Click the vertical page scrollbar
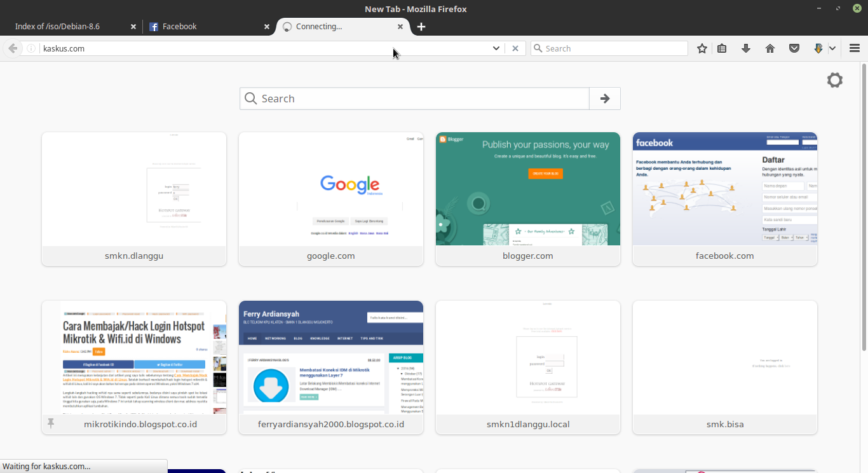Screen dimensions: 868x473 coord(864,207)
